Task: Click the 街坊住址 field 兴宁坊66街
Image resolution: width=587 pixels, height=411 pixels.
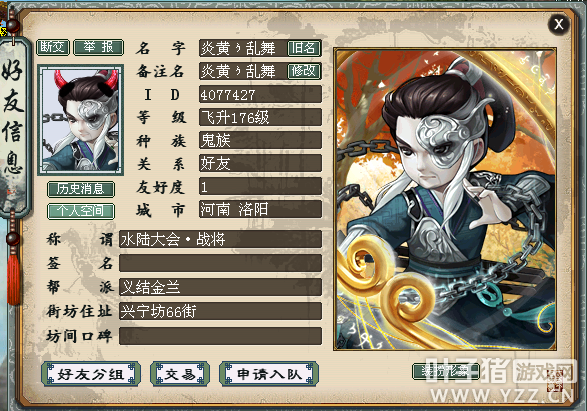Action: [x=220, y=311]
